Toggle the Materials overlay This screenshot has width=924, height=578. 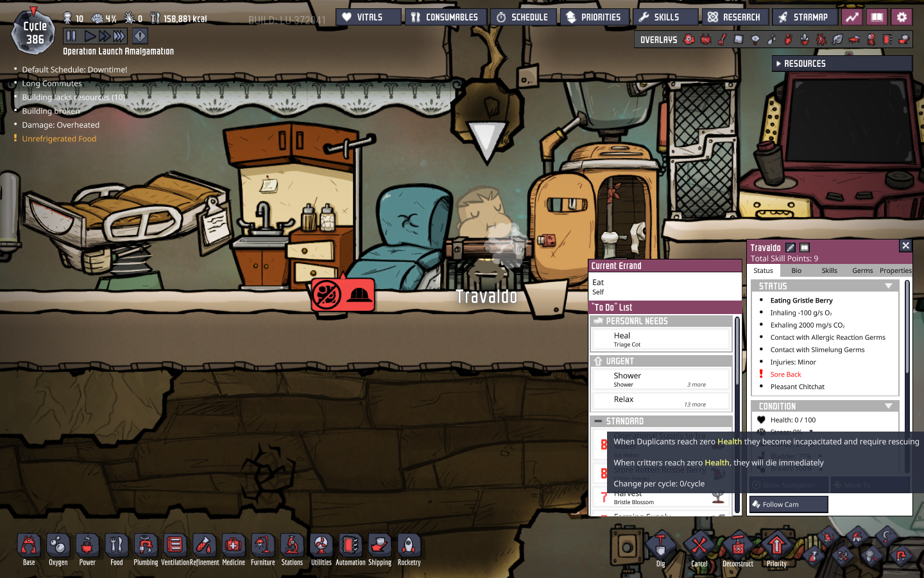point(739,40)
